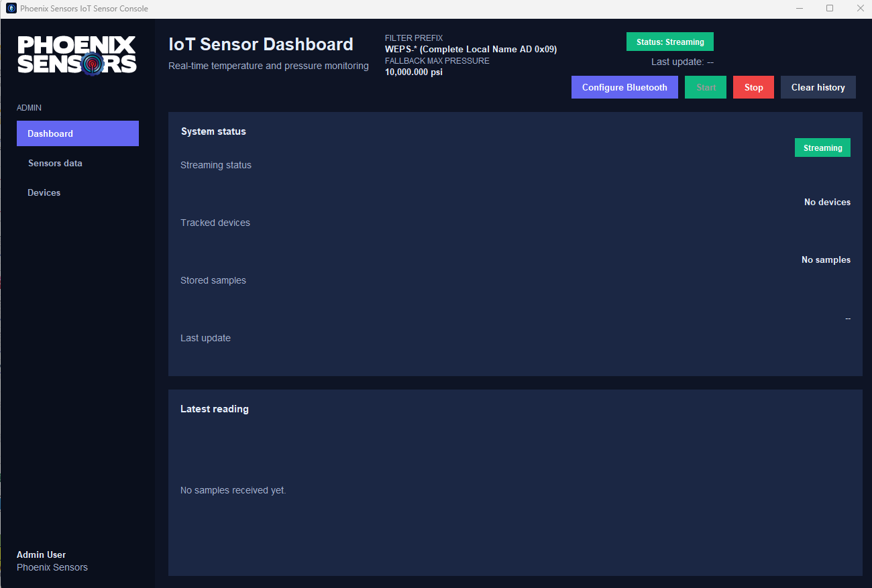Click the 'ADMIN' sidebar section label

[30, 108]
